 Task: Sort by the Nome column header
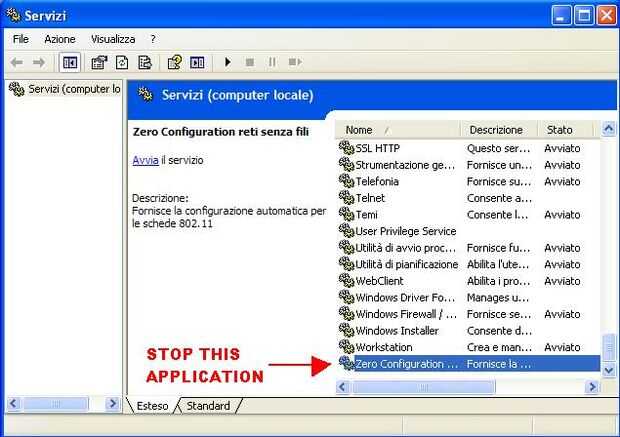click(397, 130)
